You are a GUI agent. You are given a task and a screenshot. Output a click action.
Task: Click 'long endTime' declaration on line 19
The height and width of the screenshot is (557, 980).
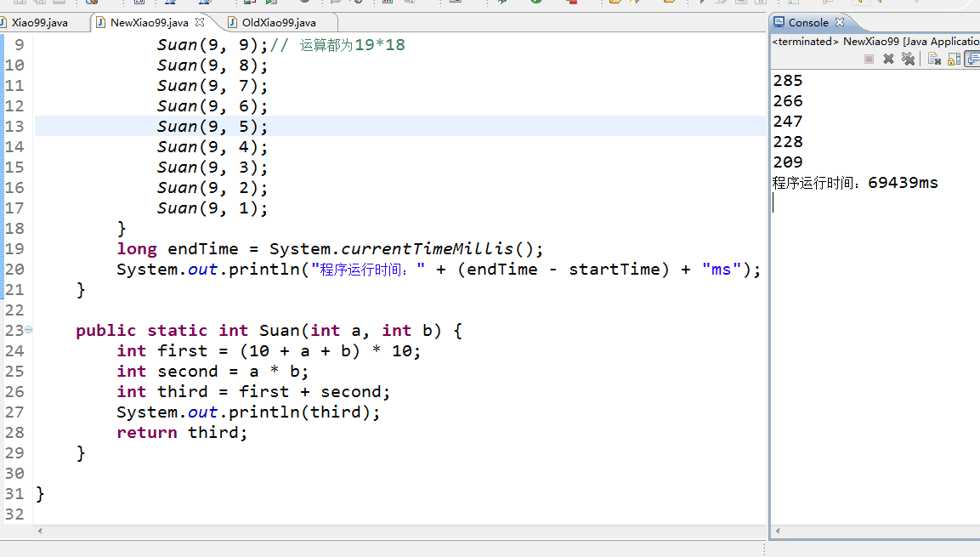coord(178,249)
